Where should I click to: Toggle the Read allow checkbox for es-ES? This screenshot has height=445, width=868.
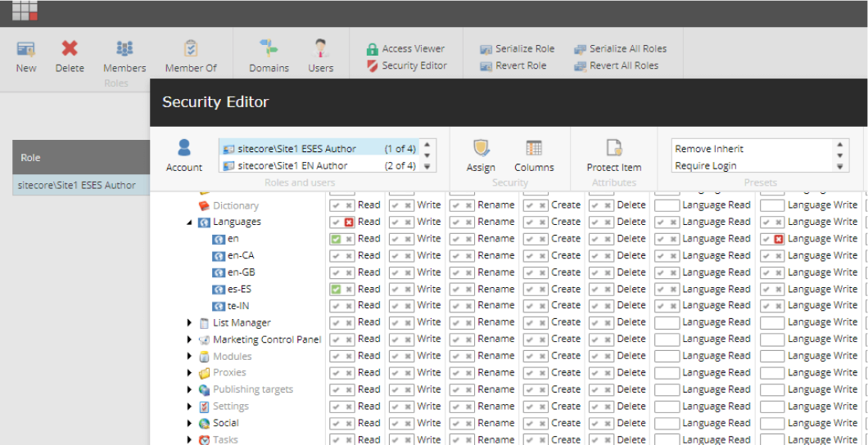click(x=336, y=290)
